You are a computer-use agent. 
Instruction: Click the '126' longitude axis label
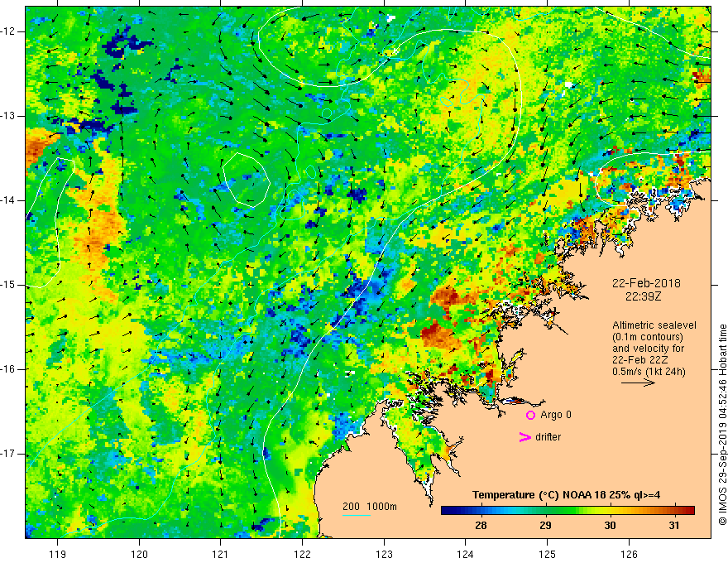click(629, 554)
